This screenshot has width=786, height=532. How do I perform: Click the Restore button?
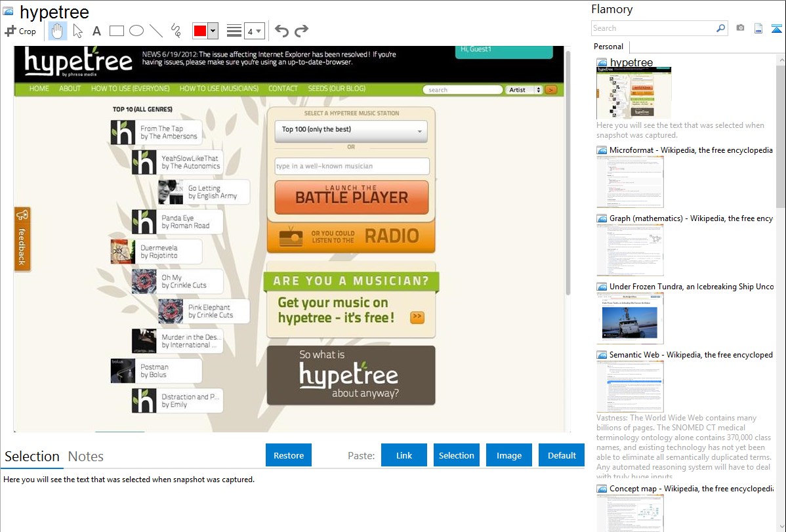[x=289, y=455]
